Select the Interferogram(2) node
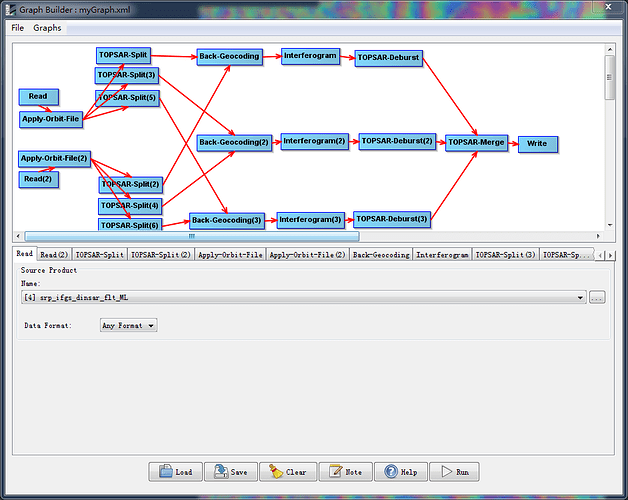The height and width of the screenshot is (500, 628). (x=314, y=141)
